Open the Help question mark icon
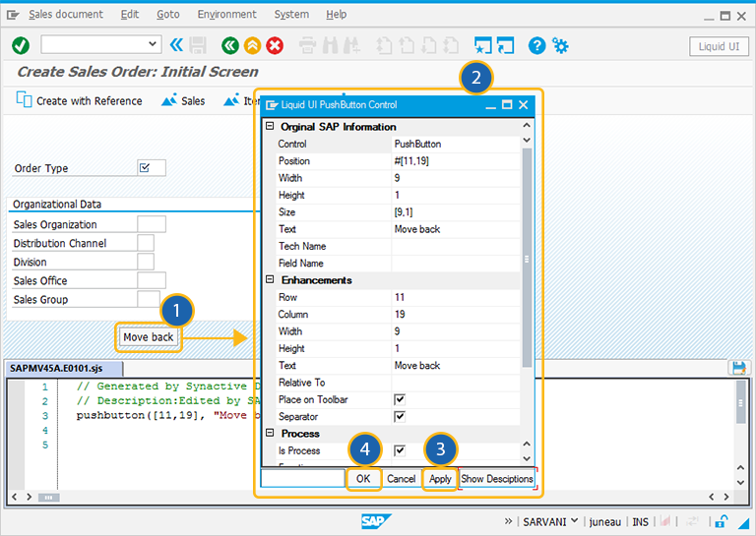Viewport: 756px width, 536px height. (536, 46)
